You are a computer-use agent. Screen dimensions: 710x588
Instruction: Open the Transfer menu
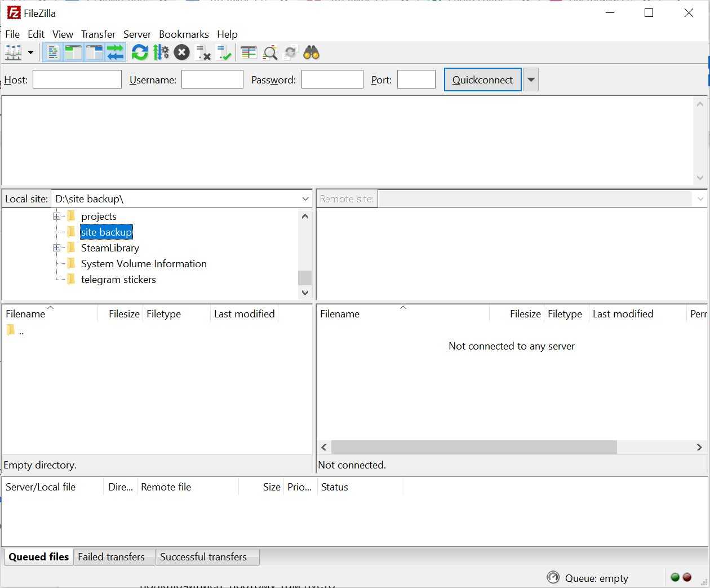98,34
